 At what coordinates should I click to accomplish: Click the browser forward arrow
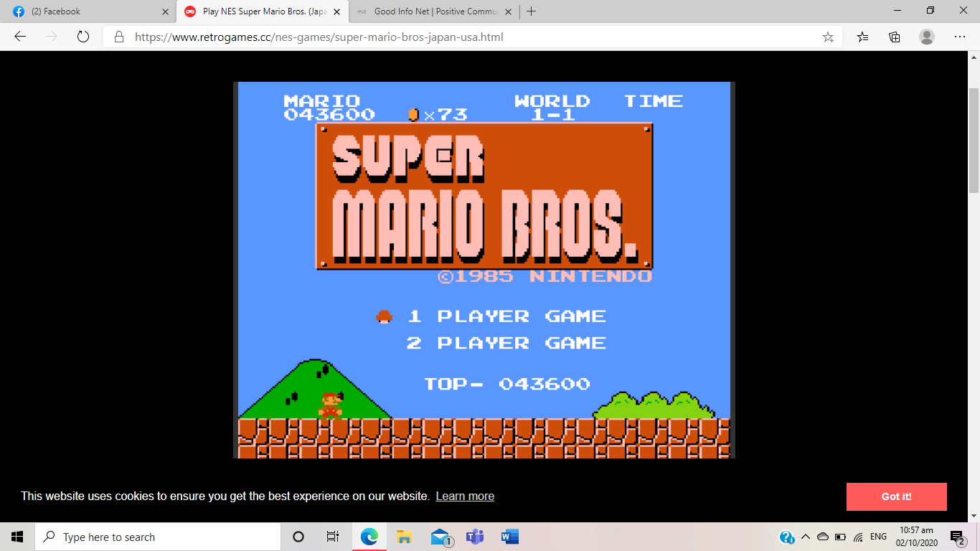tap(52, 37)
